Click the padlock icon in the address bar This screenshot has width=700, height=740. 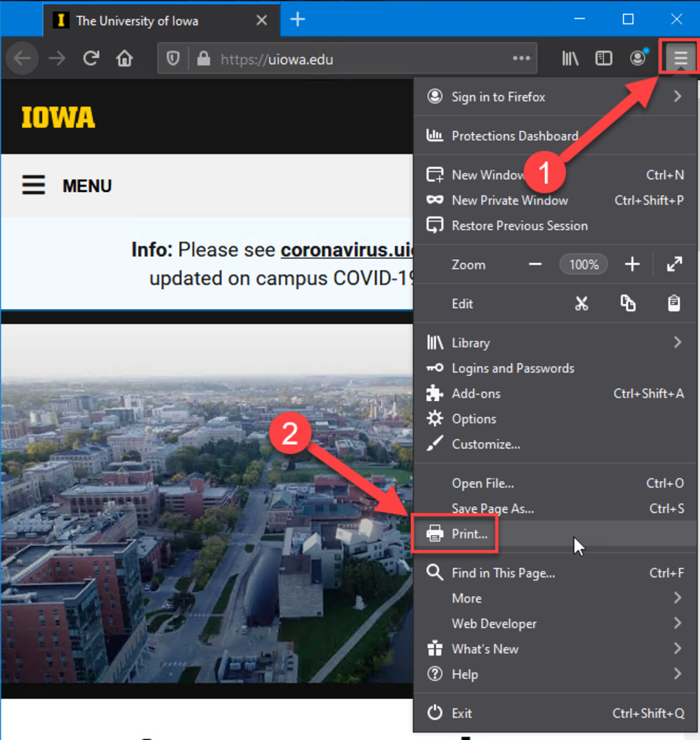click(x=203, y=58)
